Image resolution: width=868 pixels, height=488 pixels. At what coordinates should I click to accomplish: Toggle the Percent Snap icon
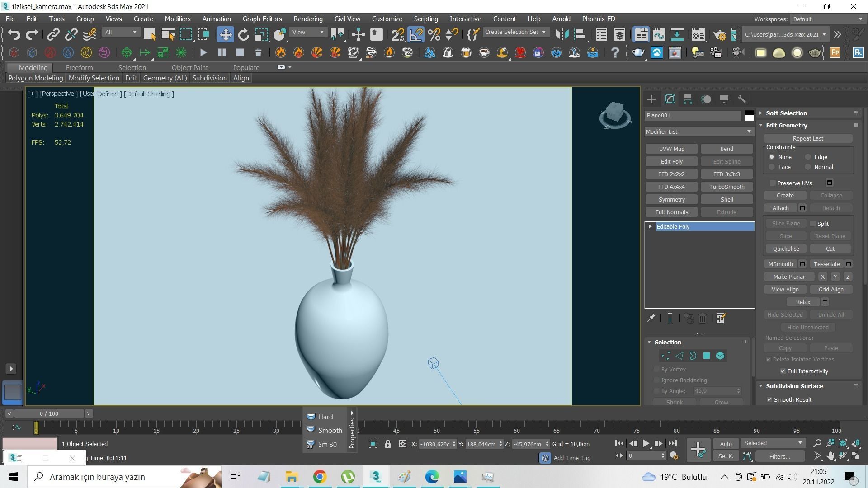click(x=434, y=34)
